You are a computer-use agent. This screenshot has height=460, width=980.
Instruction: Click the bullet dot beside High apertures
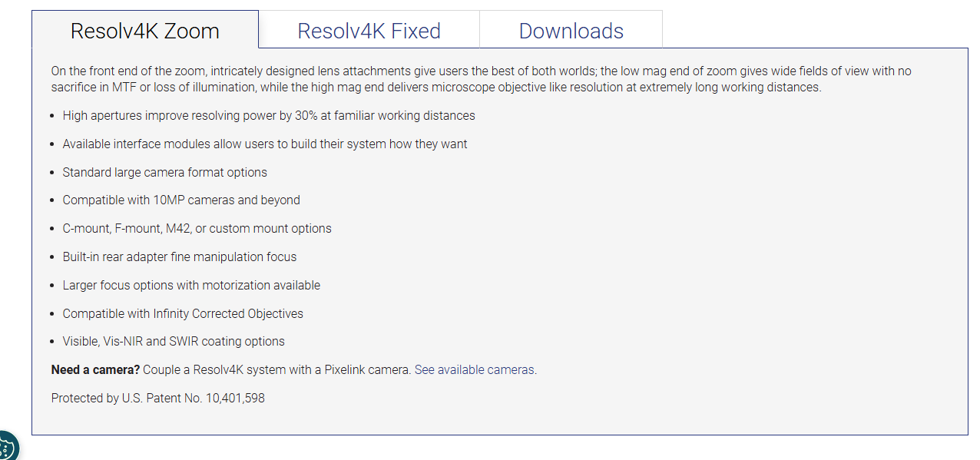53,116
